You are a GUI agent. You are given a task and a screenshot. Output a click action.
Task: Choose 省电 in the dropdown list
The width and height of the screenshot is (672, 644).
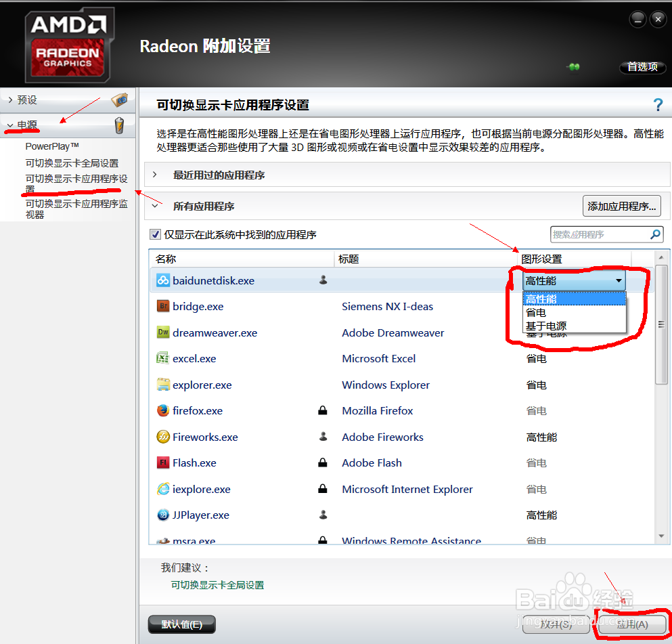575,313
